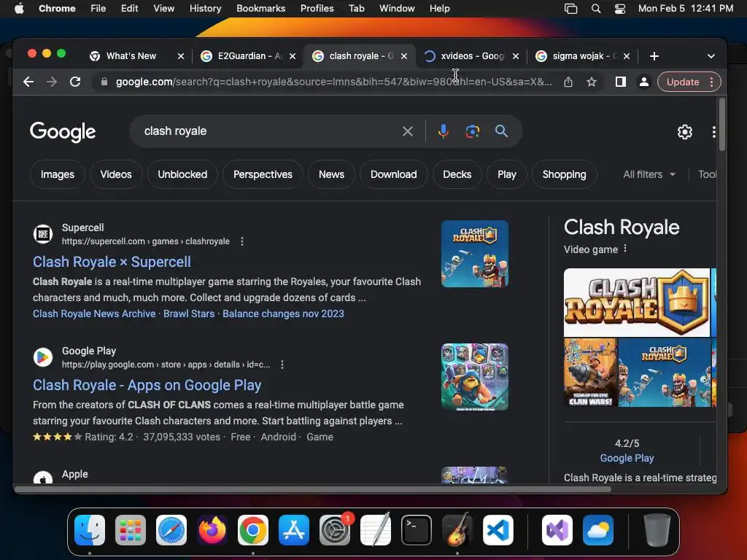Open Clash Royale × Supercell result

coord(112,262)
